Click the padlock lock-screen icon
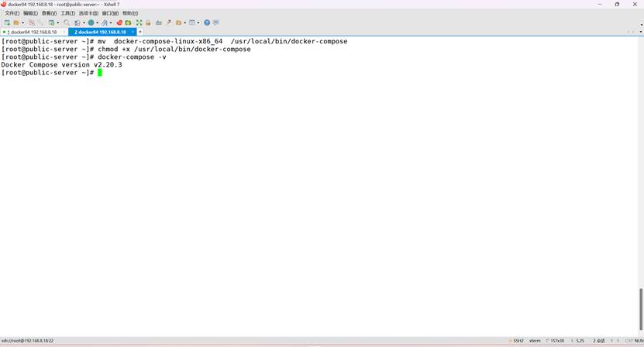Image resolution: width=644 pixels, height=347 pixels. pos(148,22)
